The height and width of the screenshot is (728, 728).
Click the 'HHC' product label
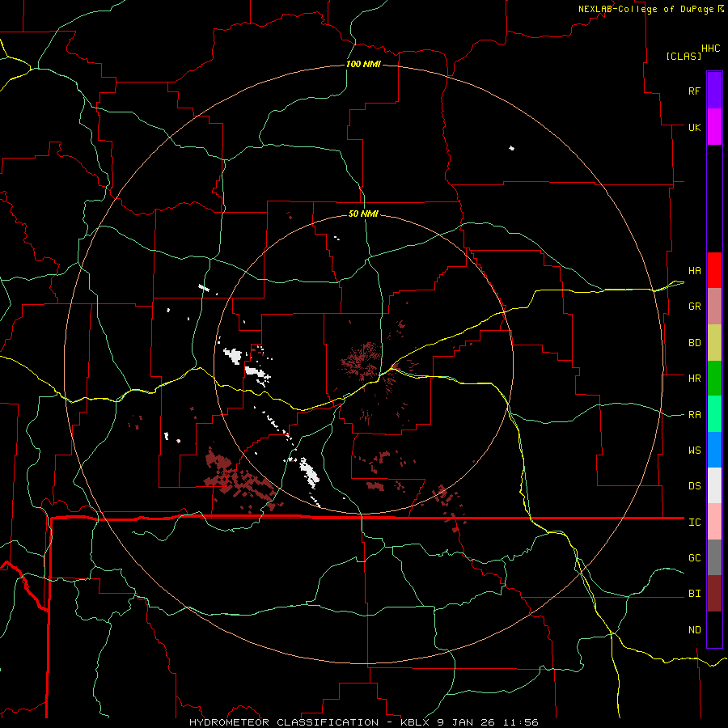click(711, 49)
